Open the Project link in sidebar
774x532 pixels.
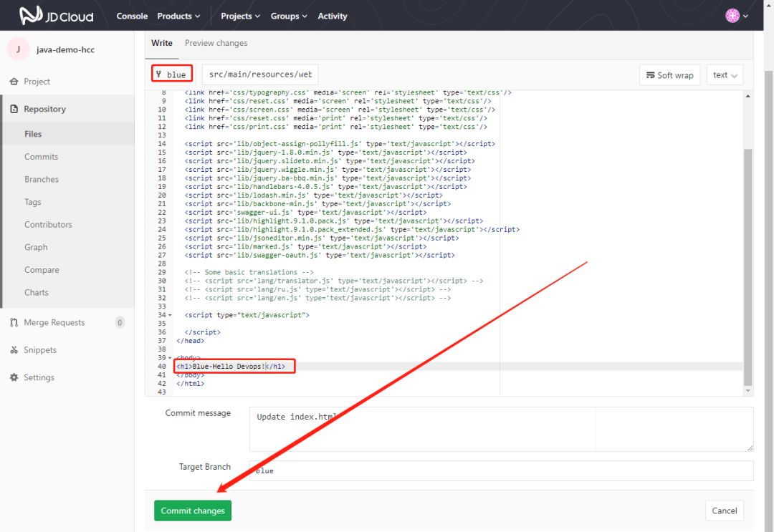click(x=37, y=82)
